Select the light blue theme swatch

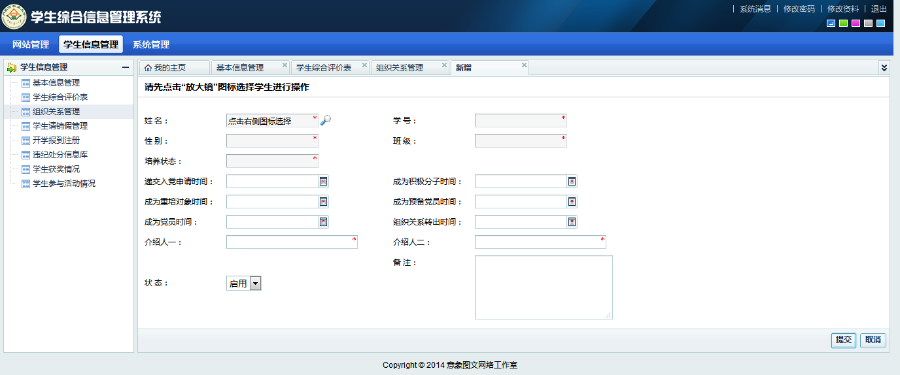pyautogui.click(x=881, y=24)
